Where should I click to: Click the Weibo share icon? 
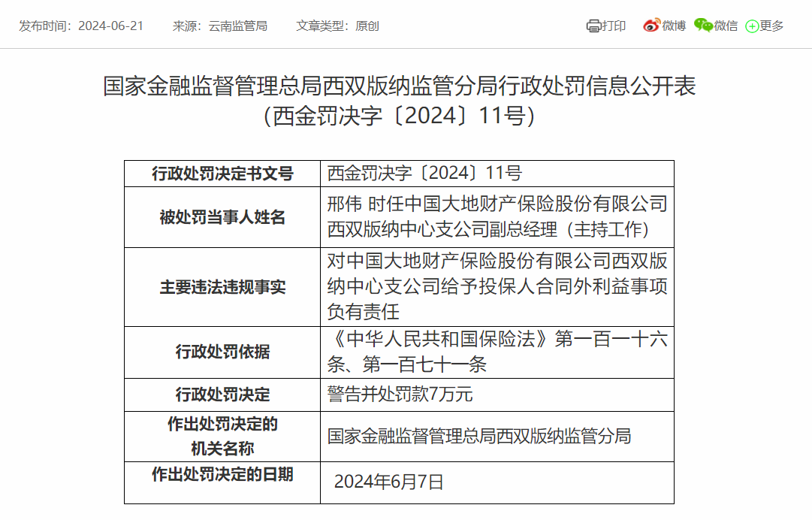(x=651, y=25)
